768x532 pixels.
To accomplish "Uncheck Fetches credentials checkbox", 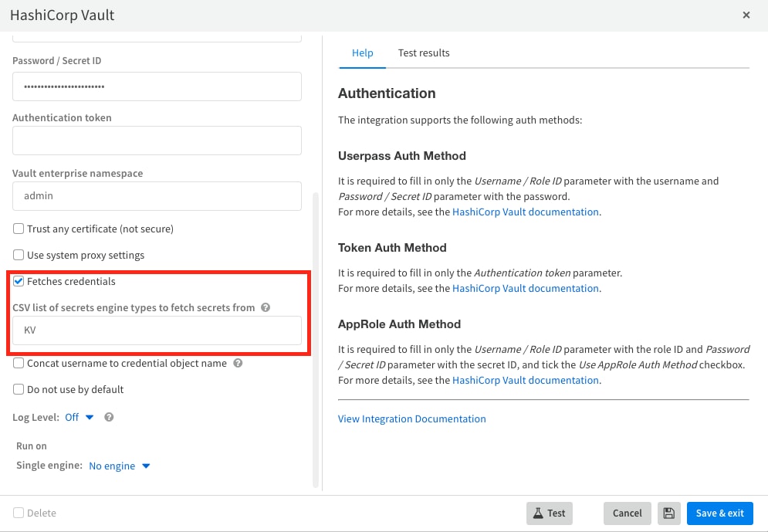I will [19, 281].
